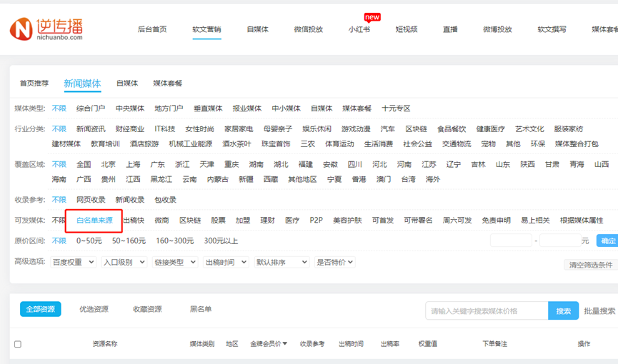Filter by 综合门户 media type
The image size is (618, 364).
click(91, 108)
